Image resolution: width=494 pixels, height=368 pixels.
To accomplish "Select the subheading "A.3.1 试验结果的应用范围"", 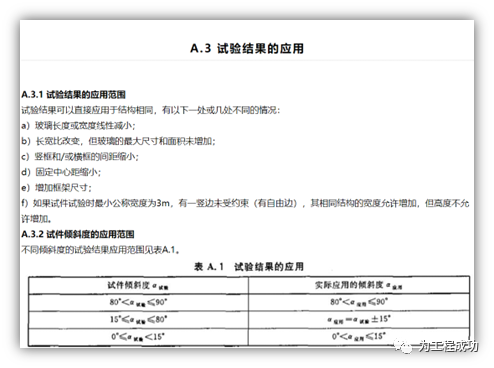I will click(x=73, y=95).
